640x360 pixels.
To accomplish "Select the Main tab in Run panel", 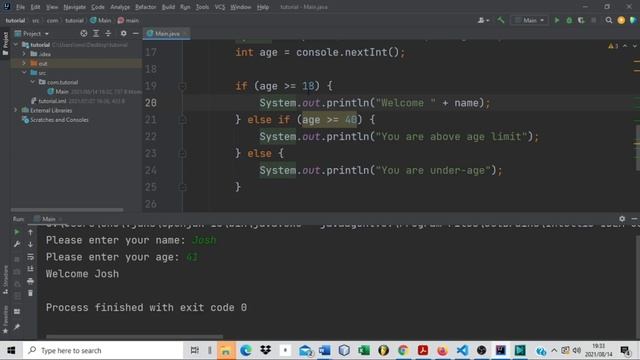I will tap(48, 219).
